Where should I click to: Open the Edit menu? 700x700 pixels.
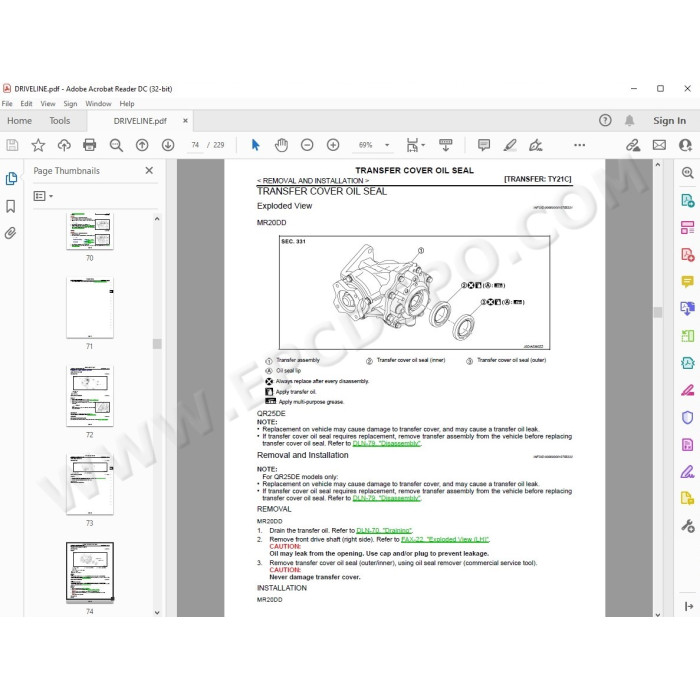point(26,104)
